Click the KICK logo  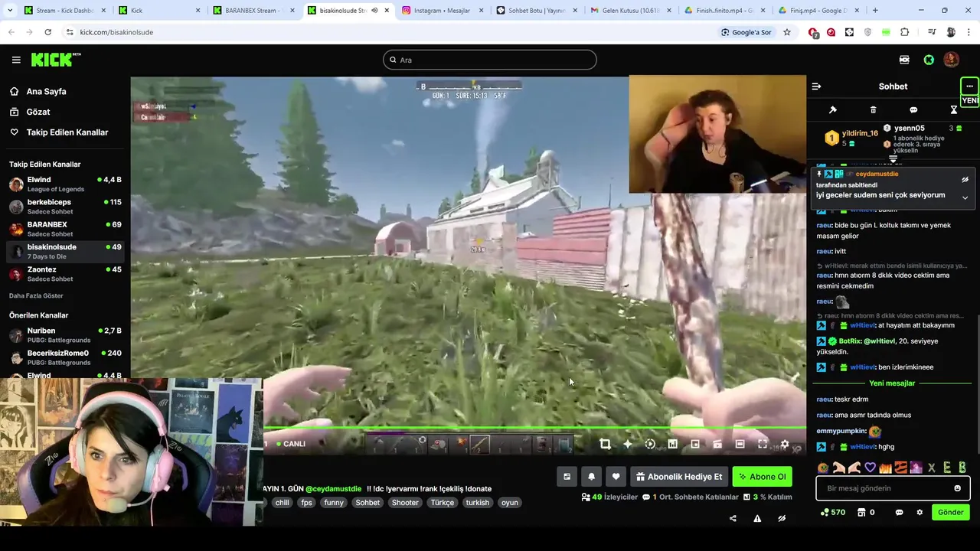(55, 60)
